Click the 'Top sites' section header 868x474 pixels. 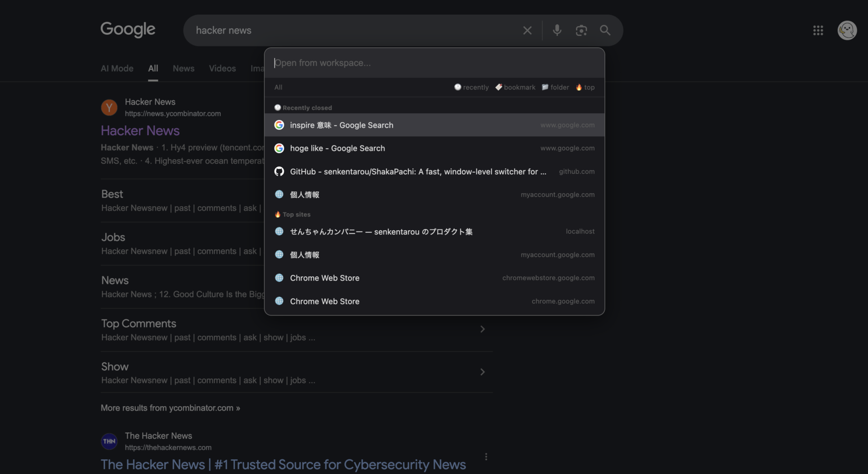pyautogui.click(x=292, y=214)
